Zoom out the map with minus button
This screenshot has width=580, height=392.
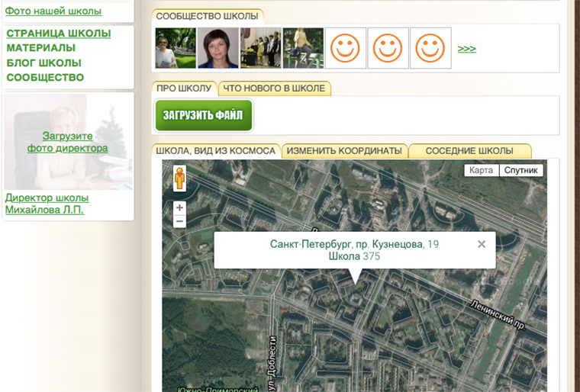click(x=179, y=221)
